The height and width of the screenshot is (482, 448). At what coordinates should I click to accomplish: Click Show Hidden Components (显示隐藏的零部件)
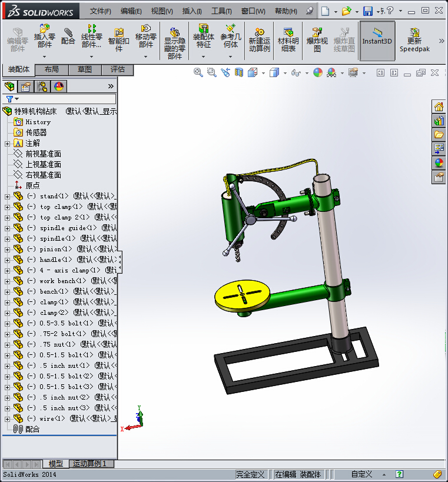(175, 43)
